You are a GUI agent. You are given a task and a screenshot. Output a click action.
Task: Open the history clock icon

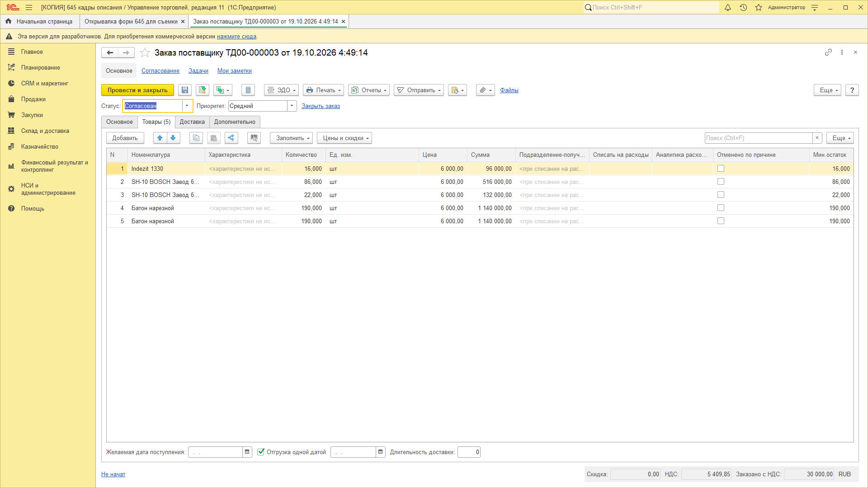(743, 8)
